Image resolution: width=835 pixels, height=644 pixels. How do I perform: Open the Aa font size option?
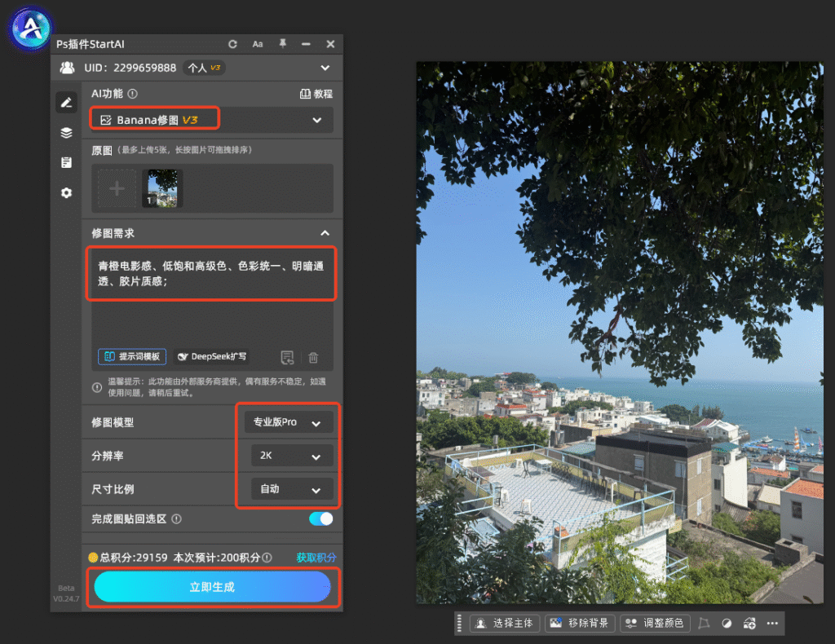pos(258,44)
